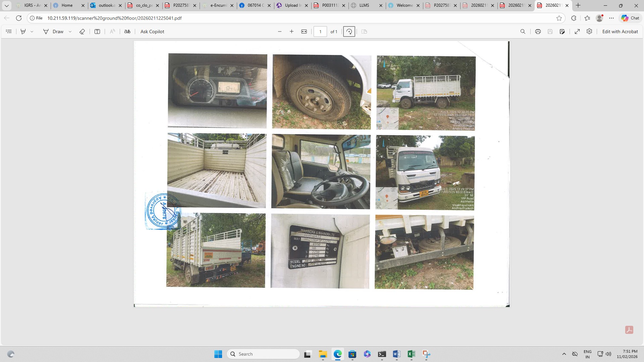Expand the highlight color dropdown arrow
Screen dimensions: 644x362
(x=32, y=32)
